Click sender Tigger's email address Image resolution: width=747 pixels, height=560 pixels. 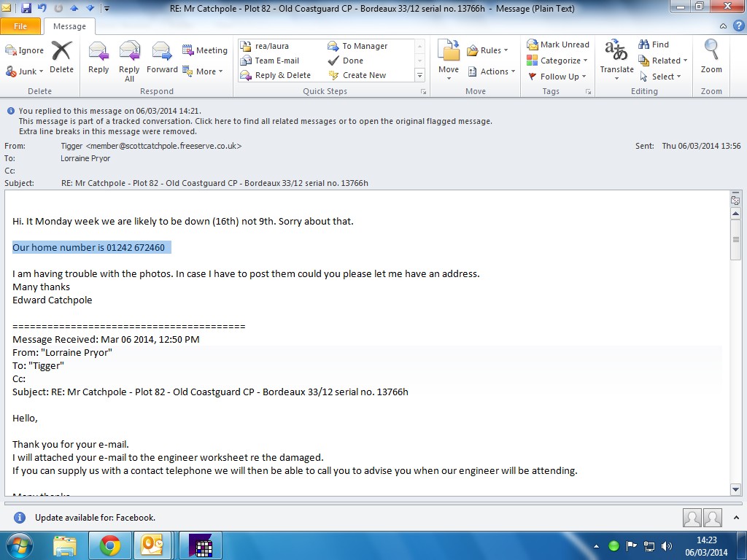point(163,146)
